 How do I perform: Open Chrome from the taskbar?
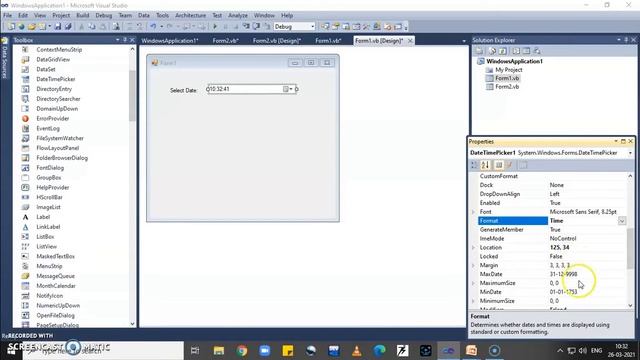point(242,350)
